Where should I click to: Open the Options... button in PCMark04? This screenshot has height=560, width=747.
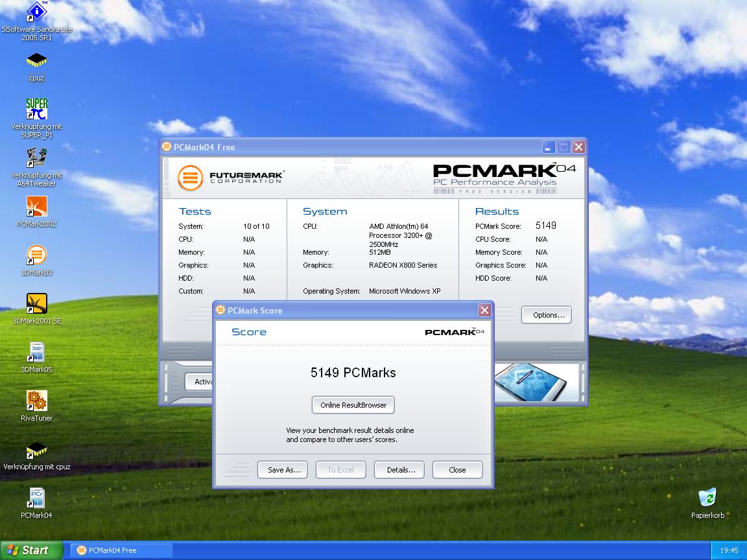click(548, 315)
